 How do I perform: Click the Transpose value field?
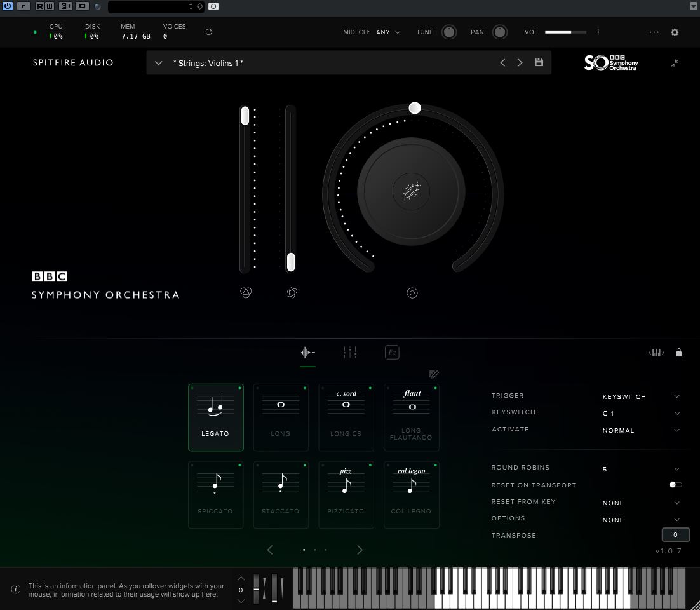pos(675,534)
